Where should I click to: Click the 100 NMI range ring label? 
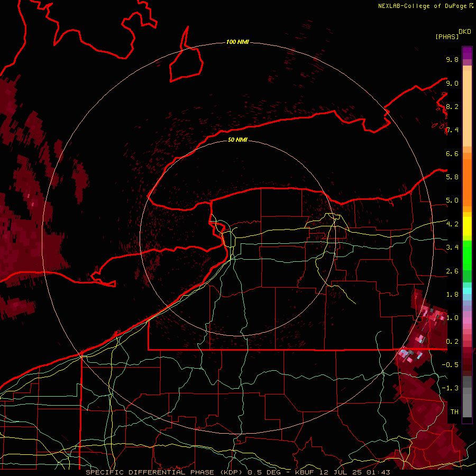tap(237, 42)
